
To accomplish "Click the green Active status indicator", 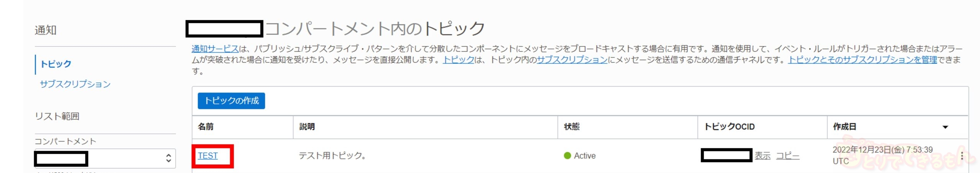I will coord(567,156).
